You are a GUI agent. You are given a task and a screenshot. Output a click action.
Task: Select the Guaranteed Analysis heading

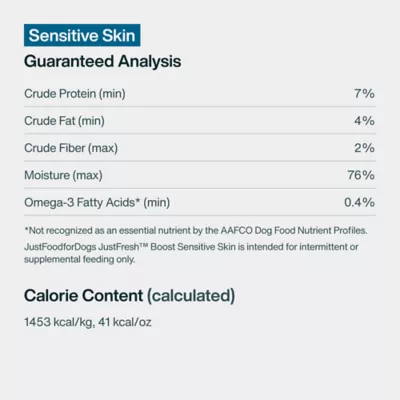point(103,62)
